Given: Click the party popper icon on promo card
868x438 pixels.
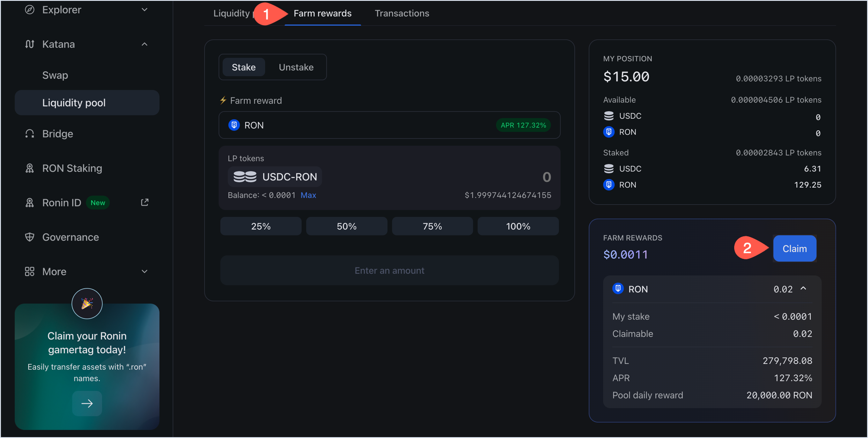Looking at the screenshot, I should point(87,303).
